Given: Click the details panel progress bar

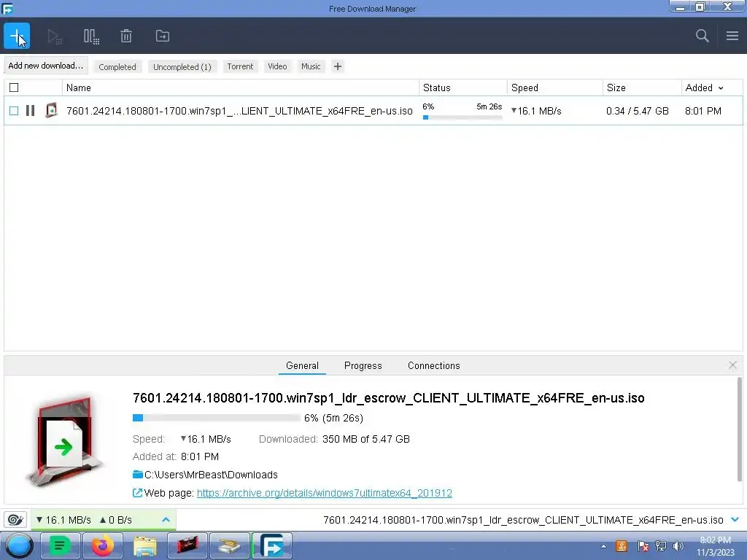Looking at the screenshot, I should [216, 418].
